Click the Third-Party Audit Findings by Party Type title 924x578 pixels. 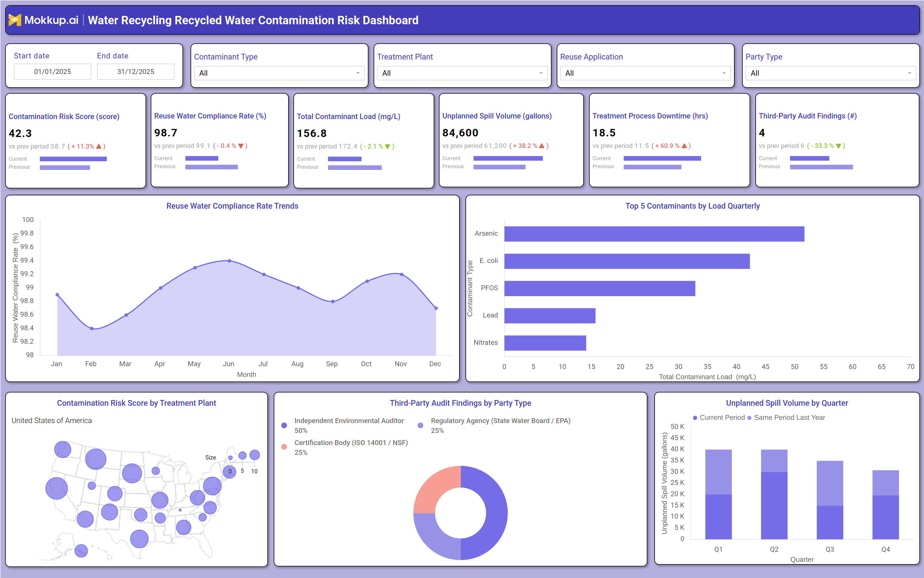coord(460,403)
